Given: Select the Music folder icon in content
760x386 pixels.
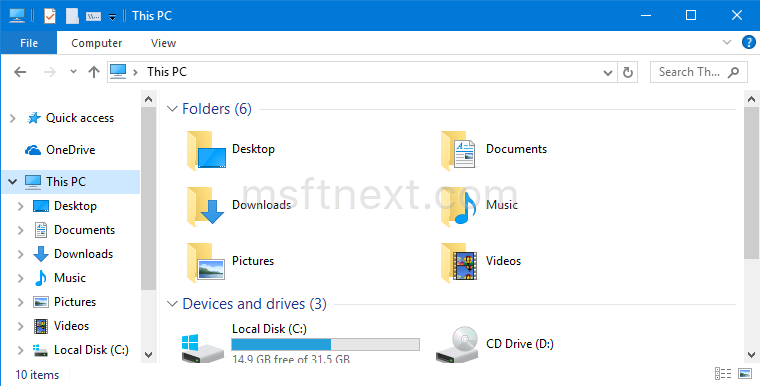Looking at the screenshot, I should [x=459, y=207].
